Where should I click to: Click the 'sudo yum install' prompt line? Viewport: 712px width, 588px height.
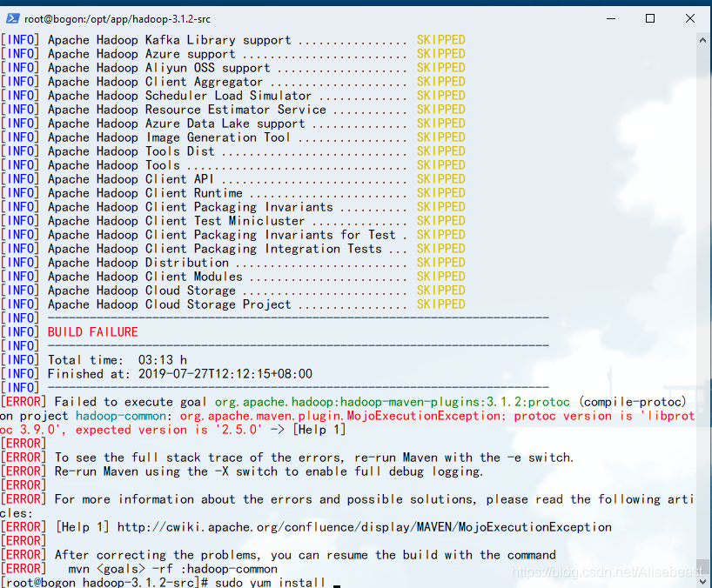(164, 583)
